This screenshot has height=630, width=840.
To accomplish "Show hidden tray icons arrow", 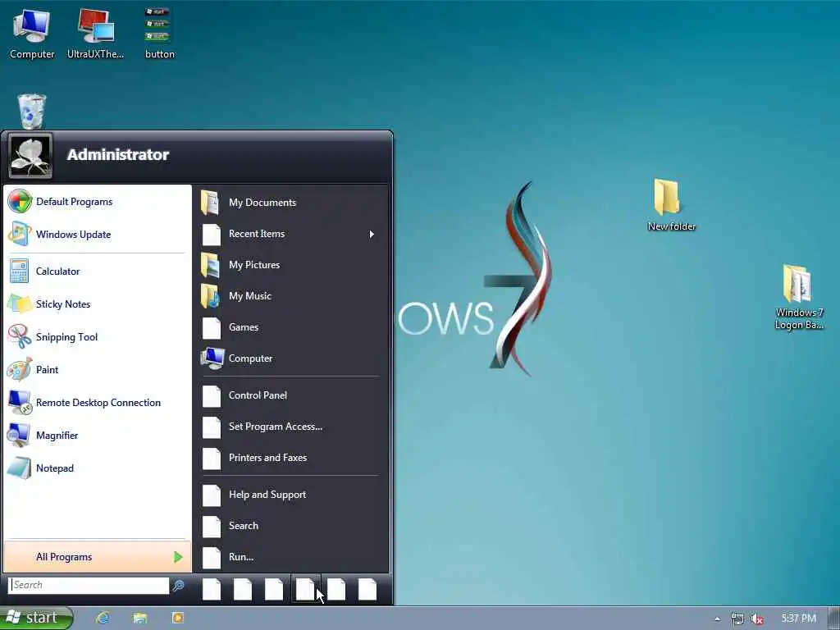I will click(717, 619).
